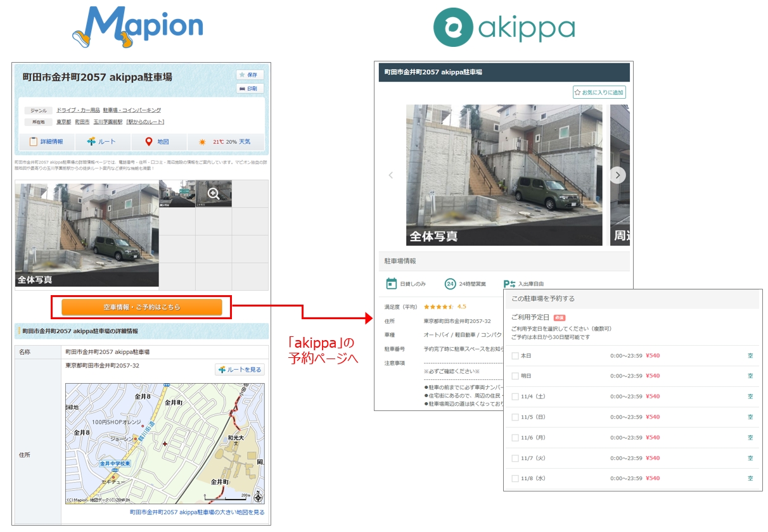The height and width of the screenshot is (532, 768).
Task: Click the 玉川学園前駅 station link
Action: click(108, 122)
